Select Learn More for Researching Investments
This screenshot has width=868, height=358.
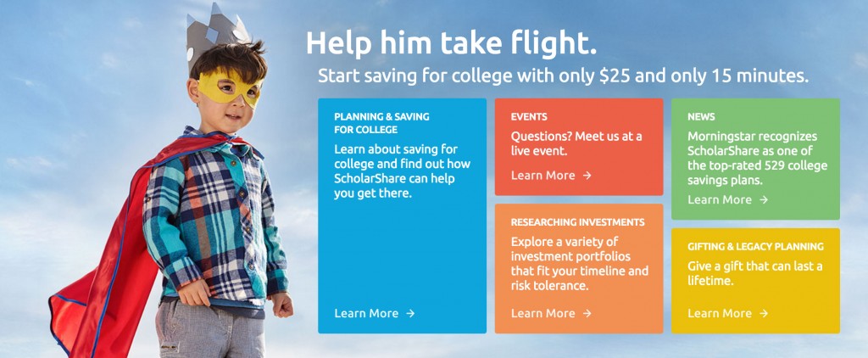[x=542, y=313]
